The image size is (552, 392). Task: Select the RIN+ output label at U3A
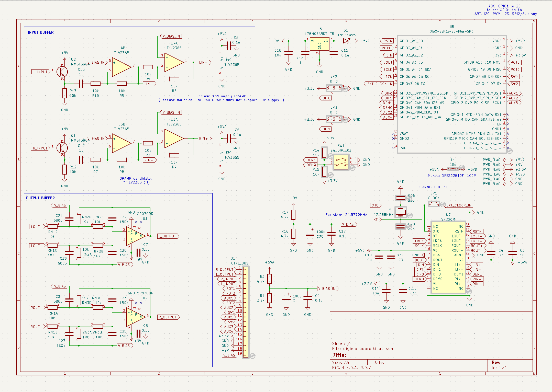[205, 139]
